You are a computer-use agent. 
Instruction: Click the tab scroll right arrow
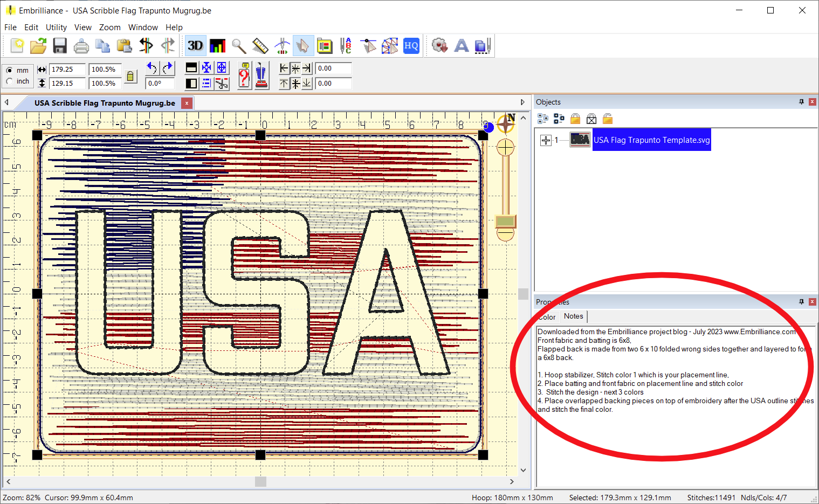click(522, 102)
